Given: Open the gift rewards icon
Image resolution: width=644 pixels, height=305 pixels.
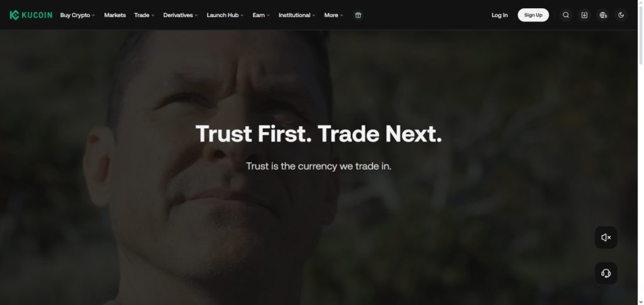Looking at the screenshot, I should point(358,15).
